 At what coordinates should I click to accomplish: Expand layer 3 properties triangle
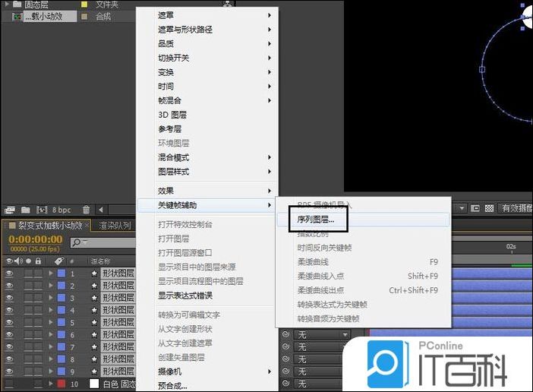click(51, 299)
